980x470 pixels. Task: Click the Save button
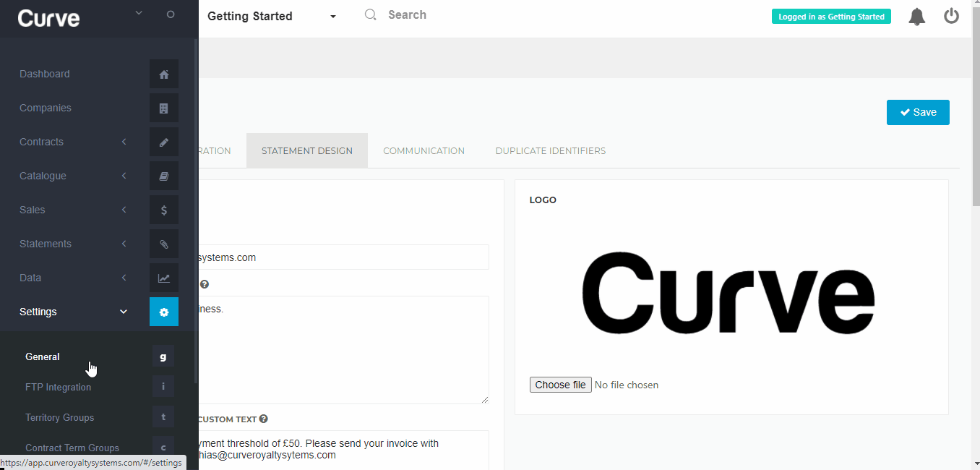[x=918, y=112]
